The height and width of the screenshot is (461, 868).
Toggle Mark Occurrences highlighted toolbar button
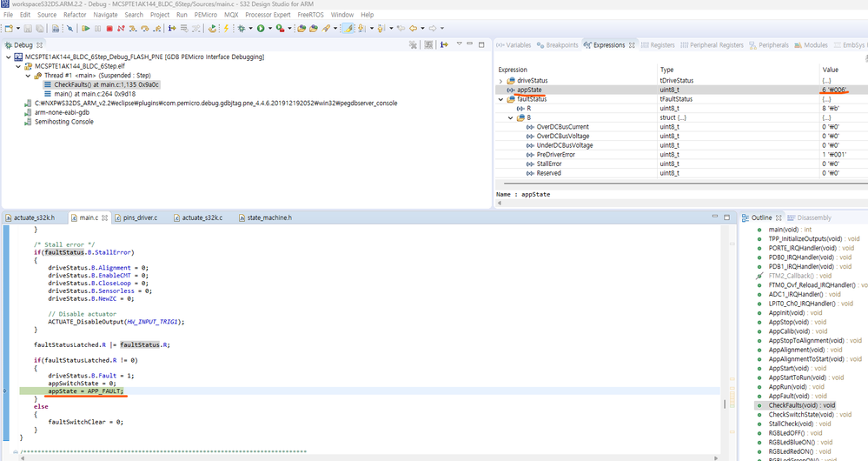(348, 28)
